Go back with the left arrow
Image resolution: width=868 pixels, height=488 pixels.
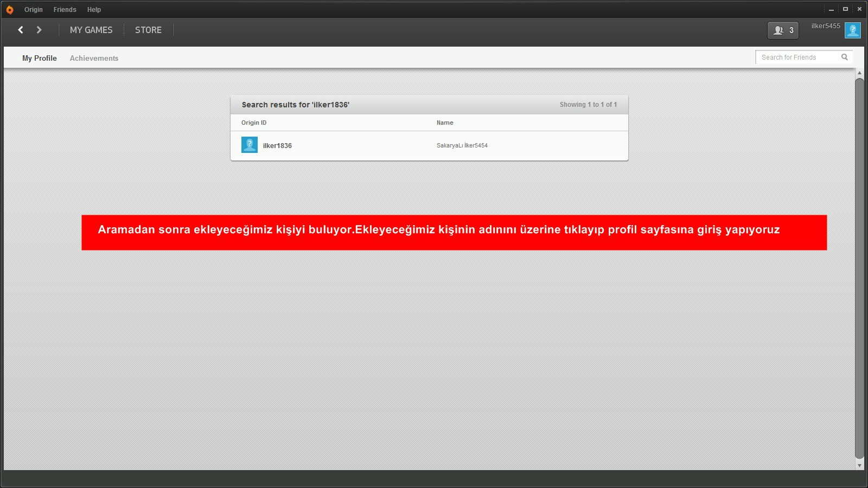(x=21, y=30)
